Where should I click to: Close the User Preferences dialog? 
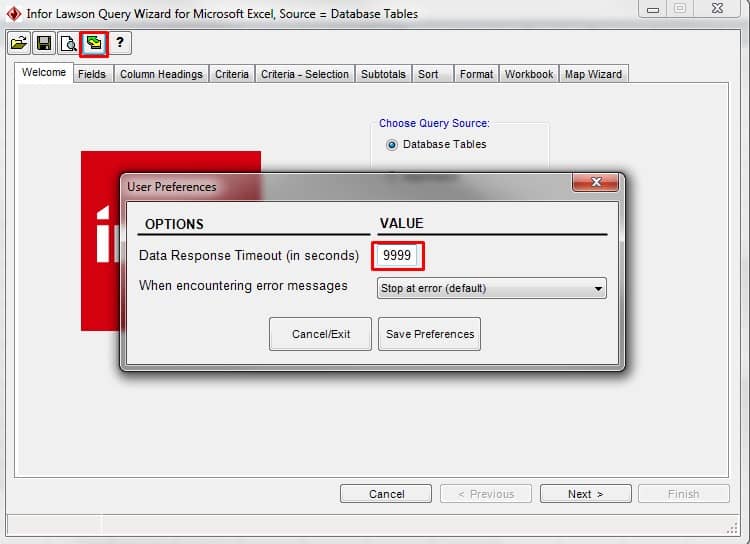(x=596, y=182)
